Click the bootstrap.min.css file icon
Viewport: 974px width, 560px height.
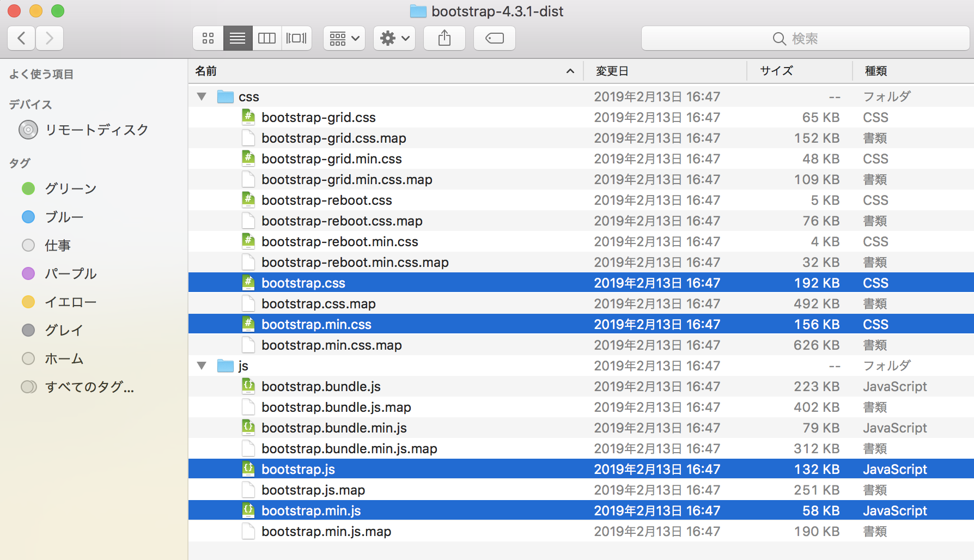[x=248, y=324]
